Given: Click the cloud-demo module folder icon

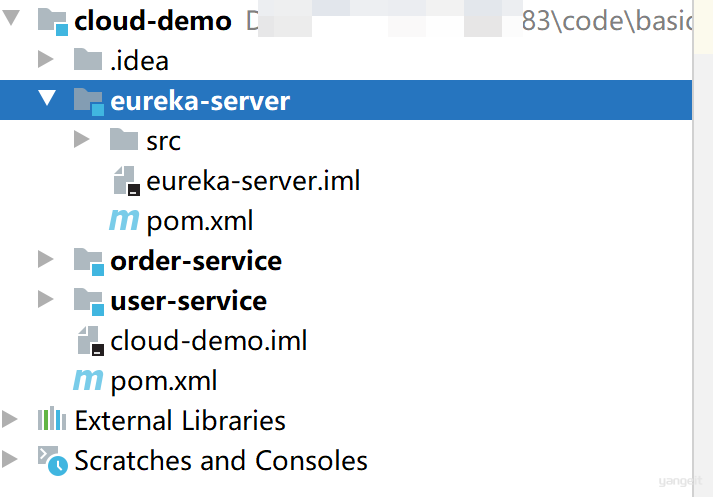Looking at the screenshot, I should tap(53, 22).
